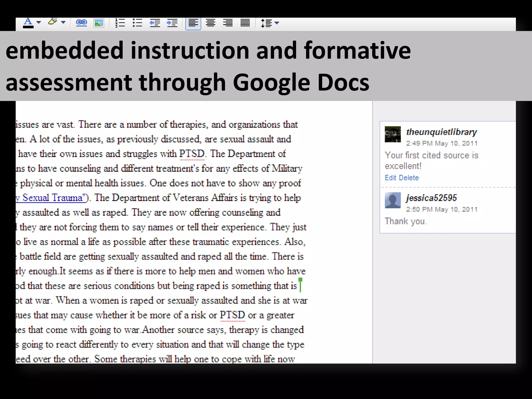Click the comment text 'Your first cited source is excellent!'

[431, 161]
